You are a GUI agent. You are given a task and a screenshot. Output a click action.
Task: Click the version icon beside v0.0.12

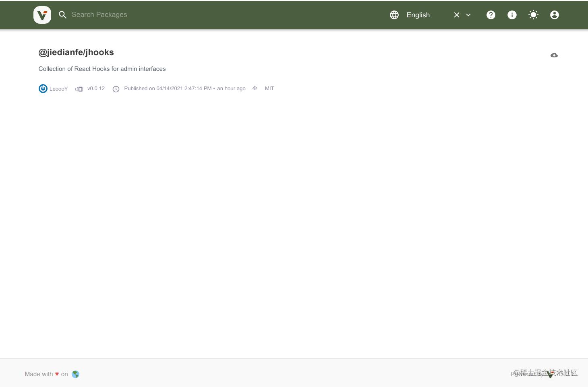pyautogui.click(x=79, y=89)
